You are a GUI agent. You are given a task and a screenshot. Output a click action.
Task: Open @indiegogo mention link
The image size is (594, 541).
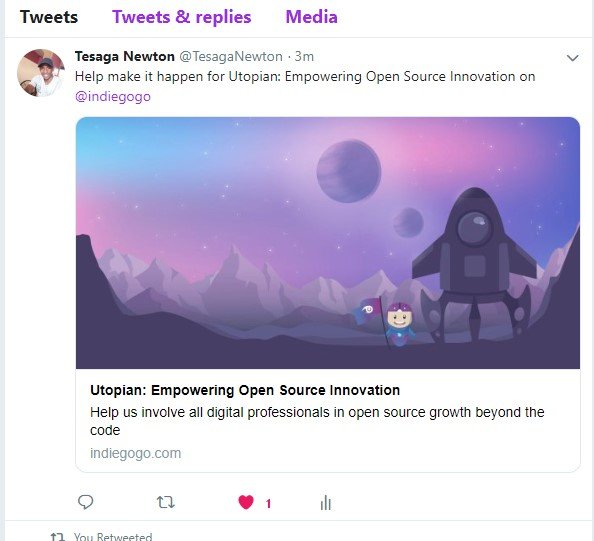[113, 97]
